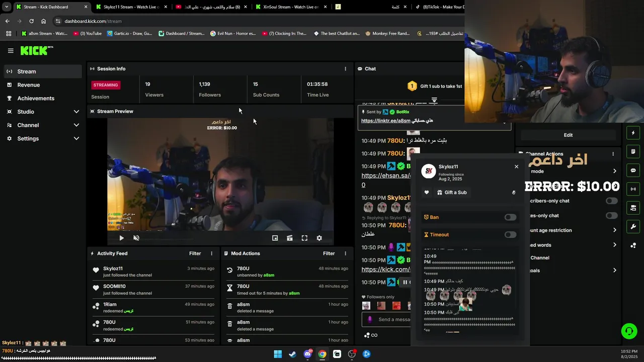Click the chat message input field
Viewport: 644px width, 362px height.
tap(386, 319)
